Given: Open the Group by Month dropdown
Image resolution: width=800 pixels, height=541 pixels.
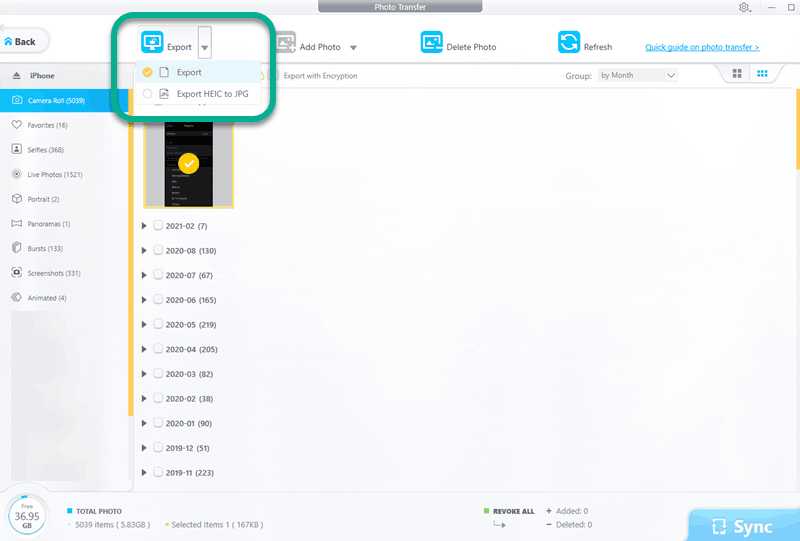Looking at the screenshot, I should click(x=637, y=76).
